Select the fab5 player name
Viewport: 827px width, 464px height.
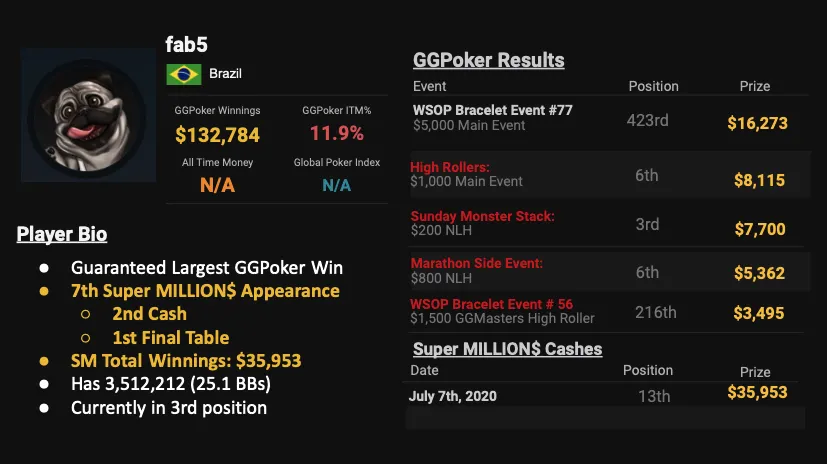point(188,45)
